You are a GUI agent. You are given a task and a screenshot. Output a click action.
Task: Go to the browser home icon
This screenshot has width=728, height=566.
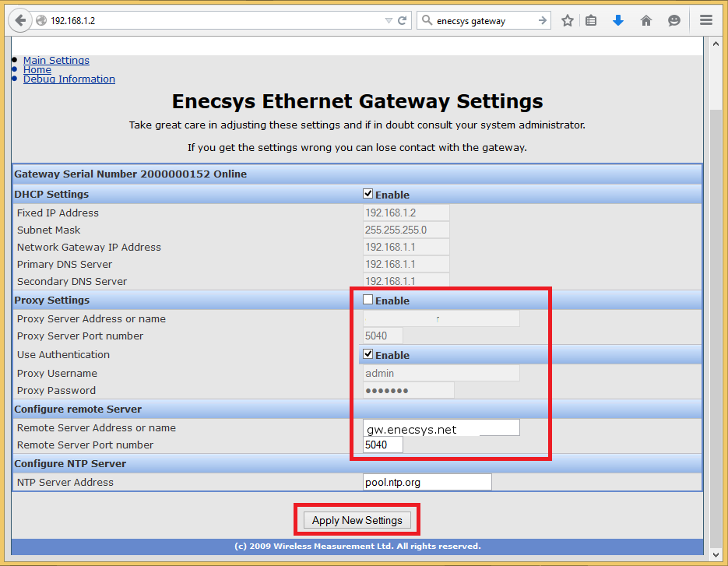click(645, 20)
